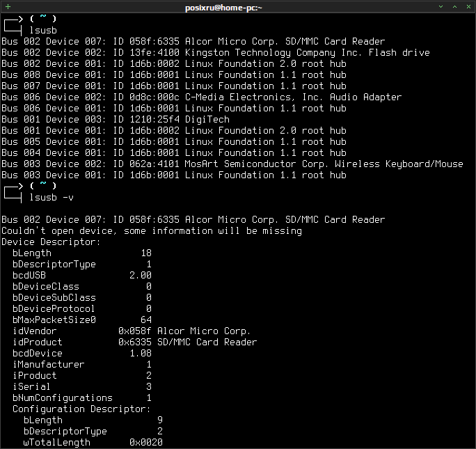The height and width of the screenshot is (449, 476).
Task: Click the Bus 007 Device 001 line
Action: [x=174, y=86]
